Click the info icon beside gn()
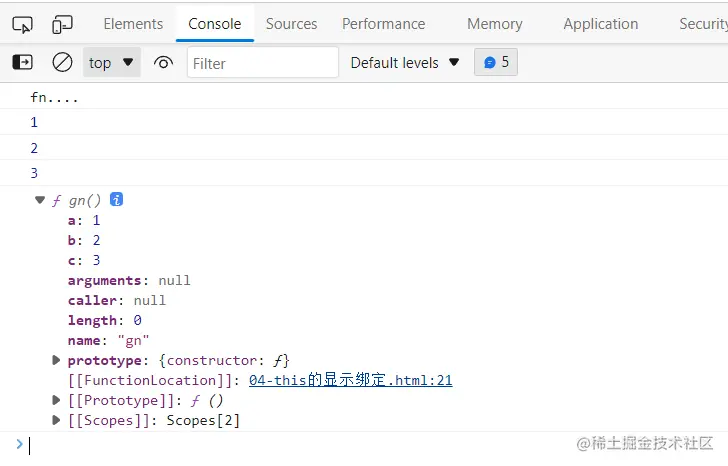The height and width of the screenshot is (466, 728). (116, 200)
